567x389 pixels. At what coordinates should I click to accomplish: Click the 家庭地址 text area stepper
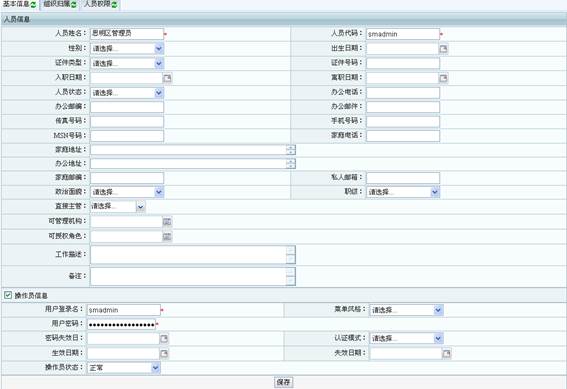coord(290,150)
